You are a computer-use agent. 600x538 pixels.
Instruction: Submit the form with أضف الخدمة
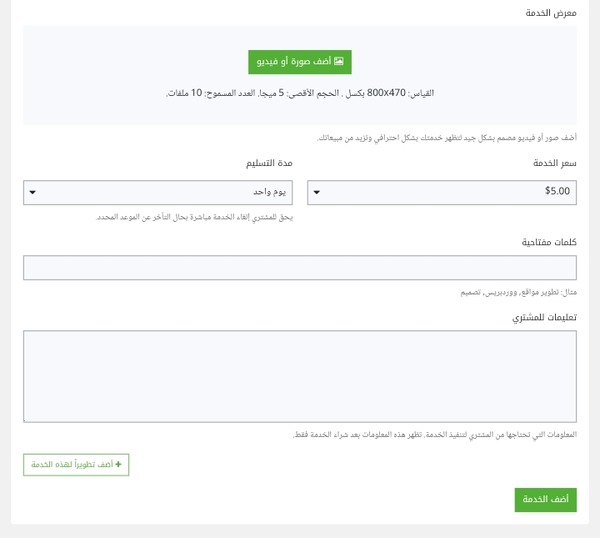click(x=545, y=499)
